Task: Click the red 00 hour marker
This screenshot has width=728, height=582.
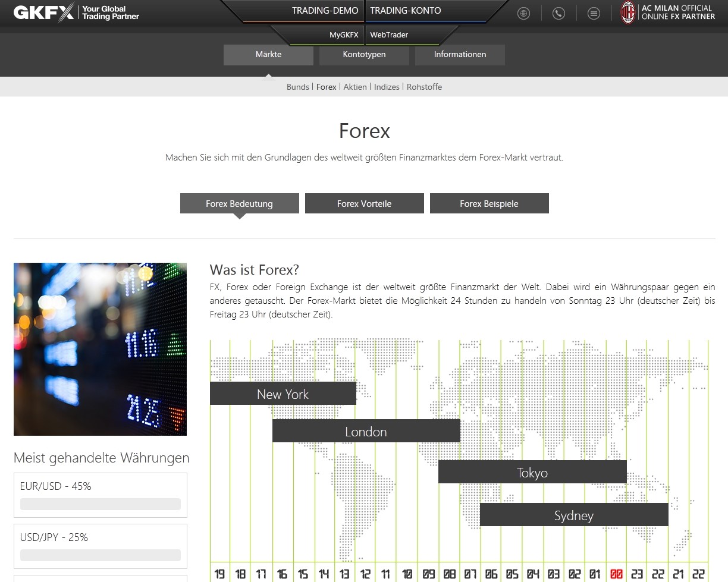Action: point(616,574)
